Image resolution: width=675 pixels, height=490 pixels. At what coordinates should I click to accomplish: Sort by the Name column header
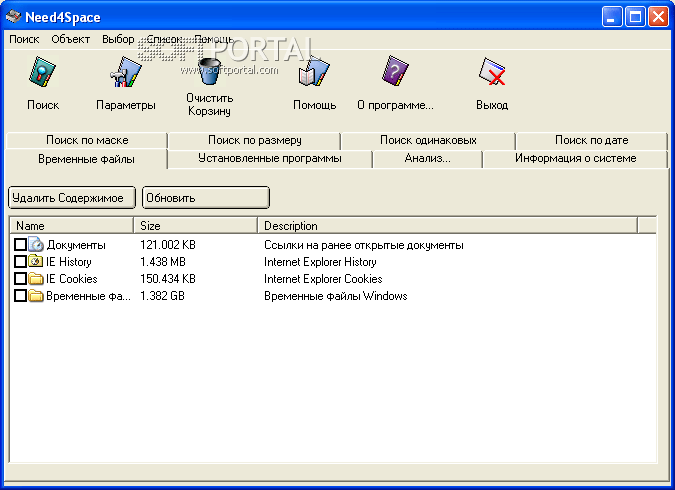click(x=71, y=226)
